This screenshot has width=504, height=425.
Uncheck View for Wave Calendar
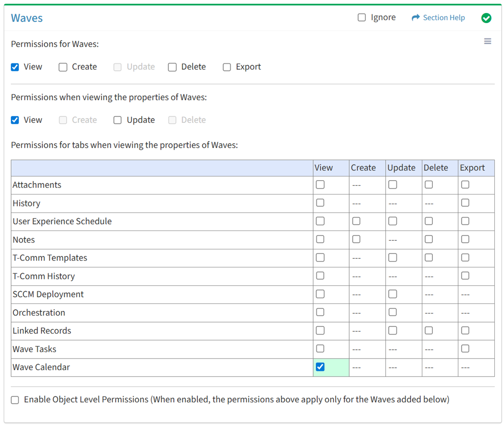click(x=320, y=367)
